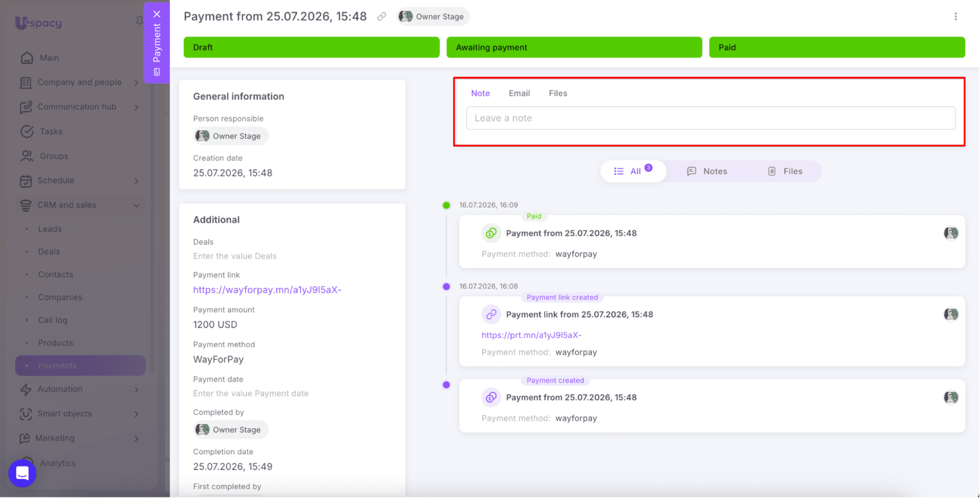Switch to the Email tab

pos(519,93)
